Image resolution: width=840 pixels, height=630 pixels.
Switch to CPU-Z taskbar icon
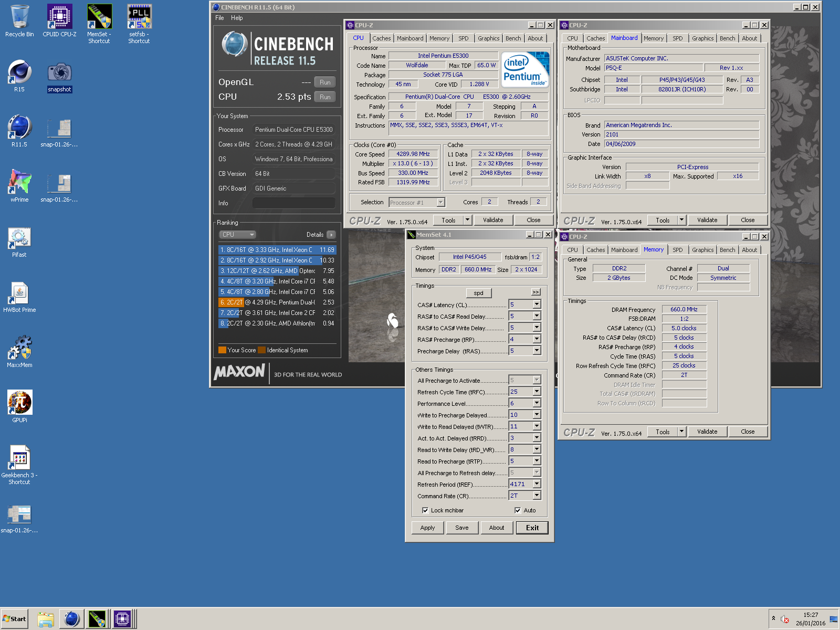(x=123, y=619)
